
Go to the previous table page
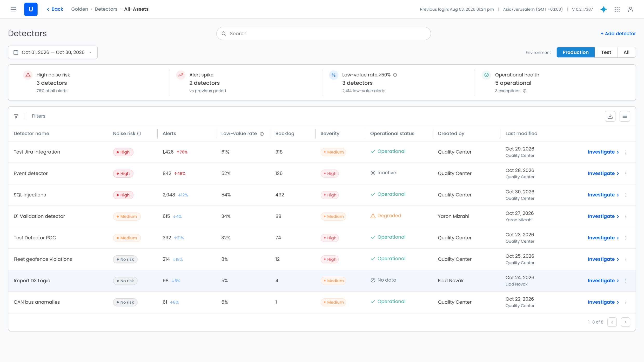(612, 322)
